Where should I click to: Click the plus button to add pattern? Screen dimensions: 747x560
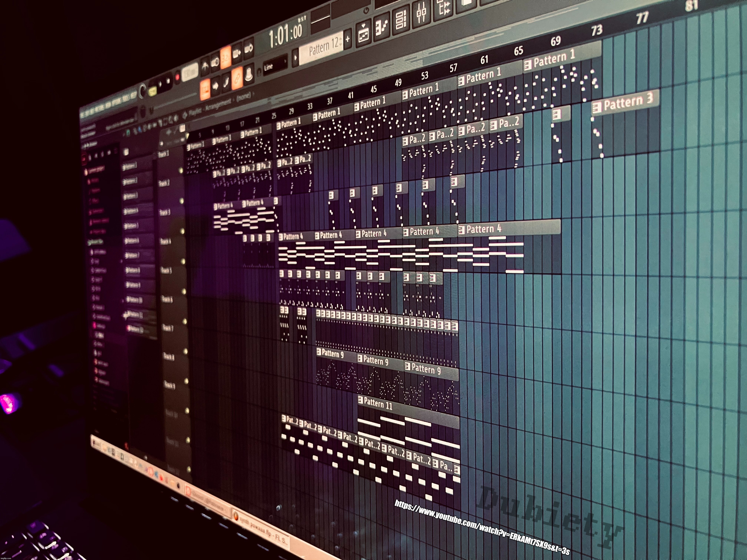point(348,39)
